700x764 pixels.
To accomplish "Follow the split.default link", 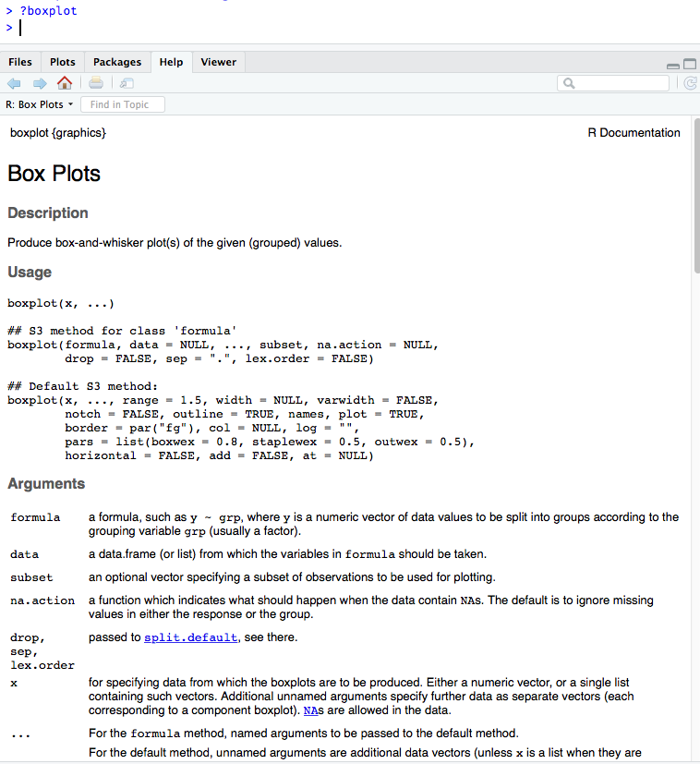I will click(190, 637).
